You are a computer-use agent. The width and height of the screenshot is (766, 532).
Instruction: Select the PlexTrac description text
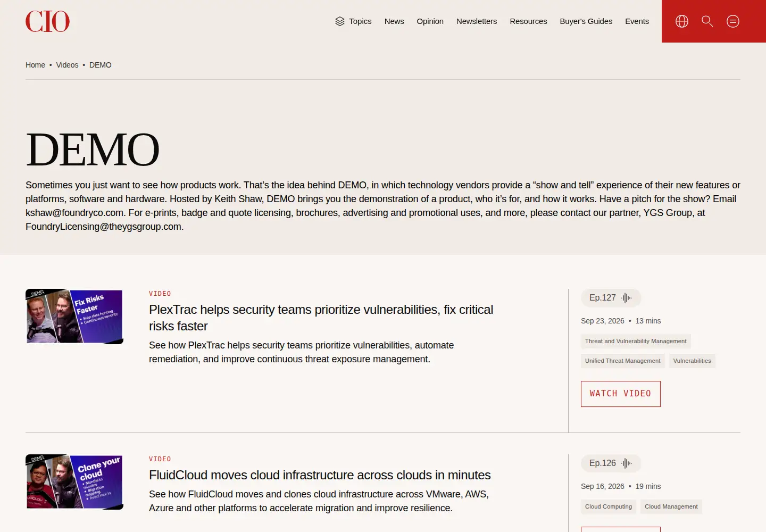(301, 352)
